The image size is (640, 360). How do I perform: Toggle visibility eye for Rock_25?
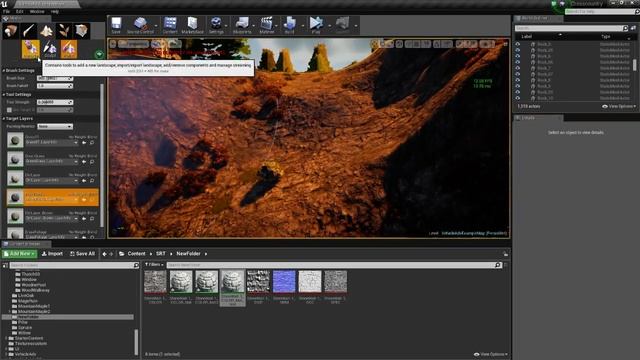(x=518, y=50)
